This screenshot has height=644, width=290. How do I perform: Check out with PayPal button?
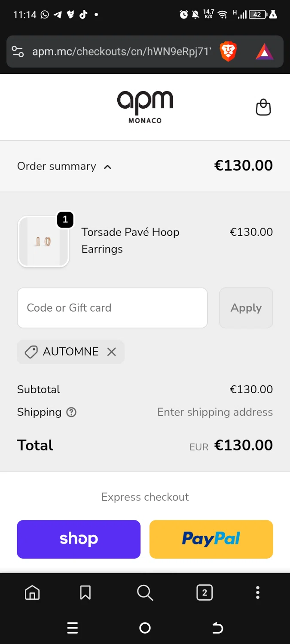click(211, 539)
